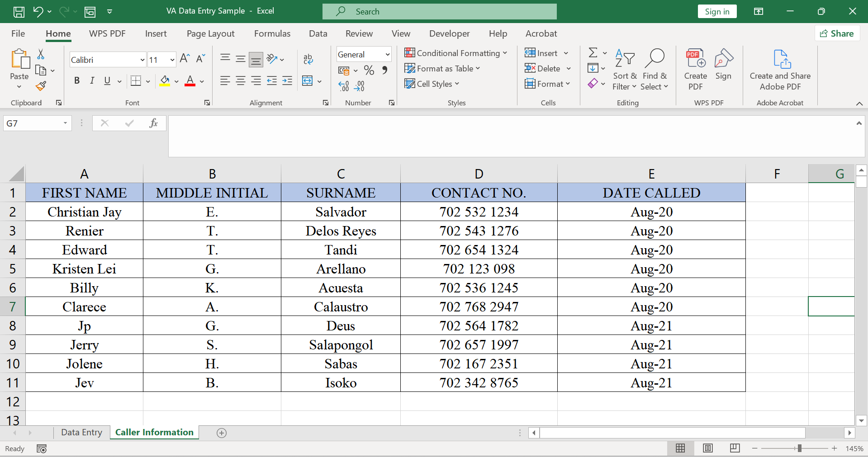
Task: Toggle Italic formatting
Action: click(92, 81)
